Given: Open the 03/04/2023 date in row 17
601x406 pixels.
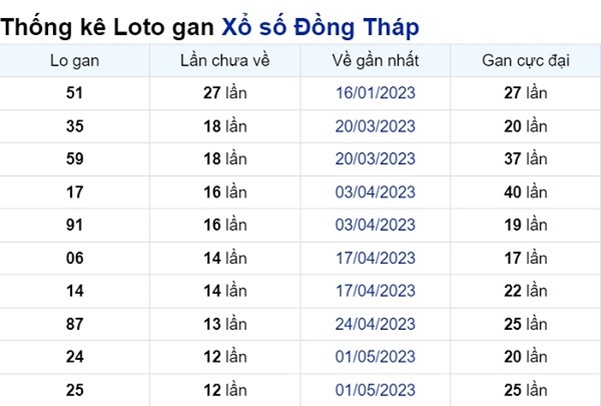Looking at the screenshot, I should (x=376, y=192).
